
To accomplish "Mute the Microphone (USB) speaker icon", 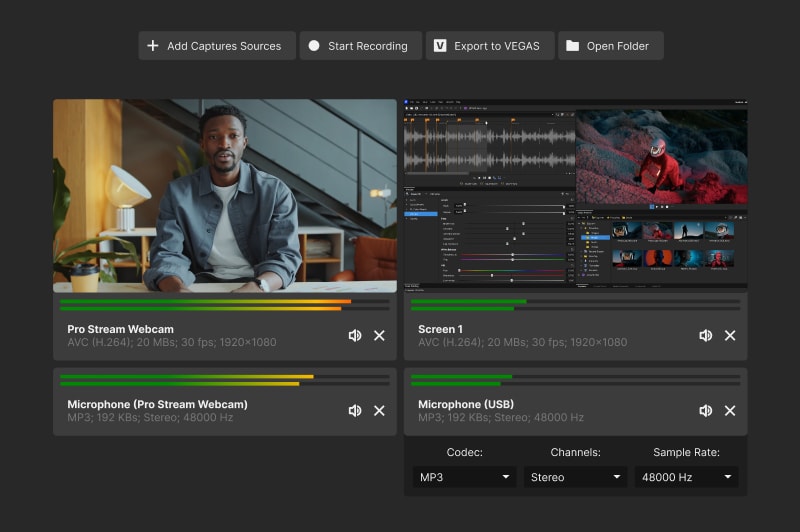I will point(706,411).
